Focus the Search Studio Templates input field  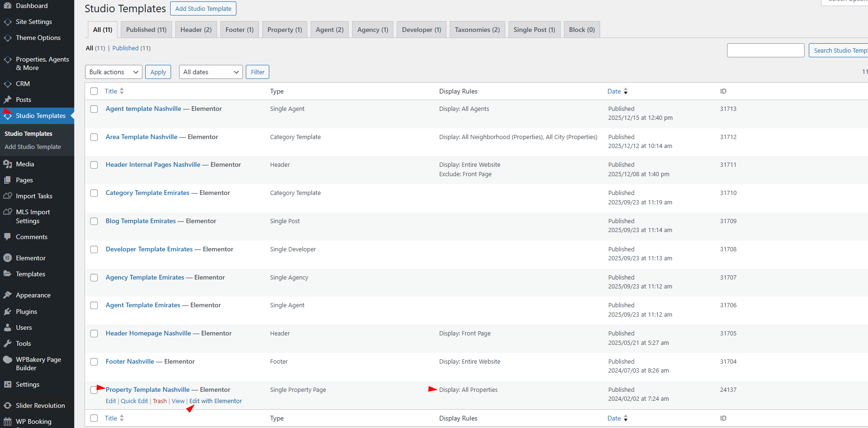[x=765, y=50]
